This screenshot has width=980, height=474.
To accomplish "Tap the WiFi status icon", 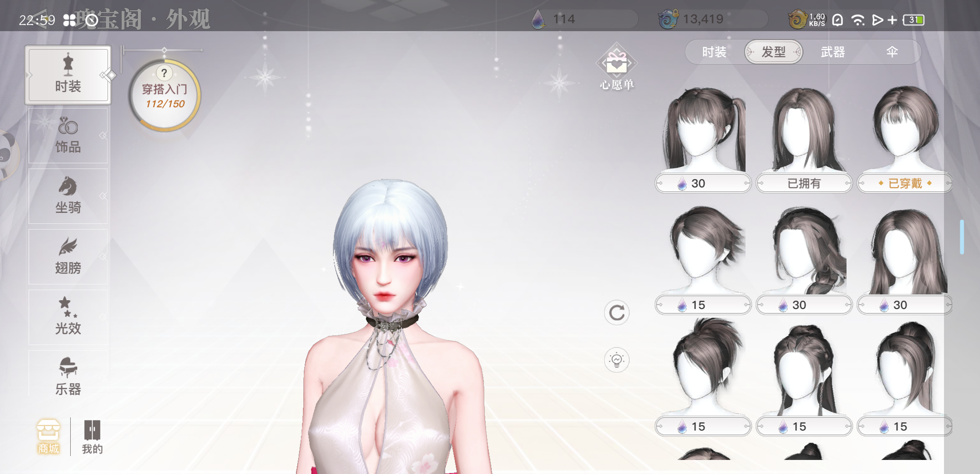I will click(x=858, y=20).
